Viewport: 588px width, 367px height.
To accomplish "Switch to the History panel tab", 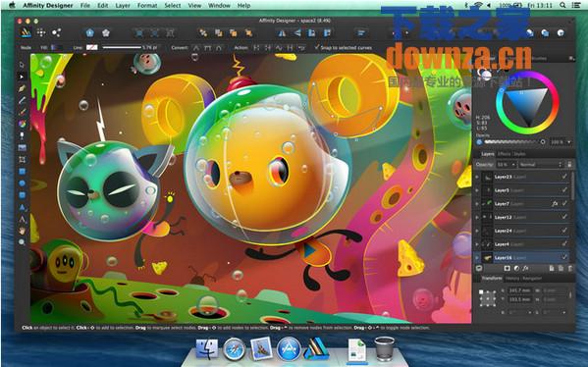I will tap(511, 278).
